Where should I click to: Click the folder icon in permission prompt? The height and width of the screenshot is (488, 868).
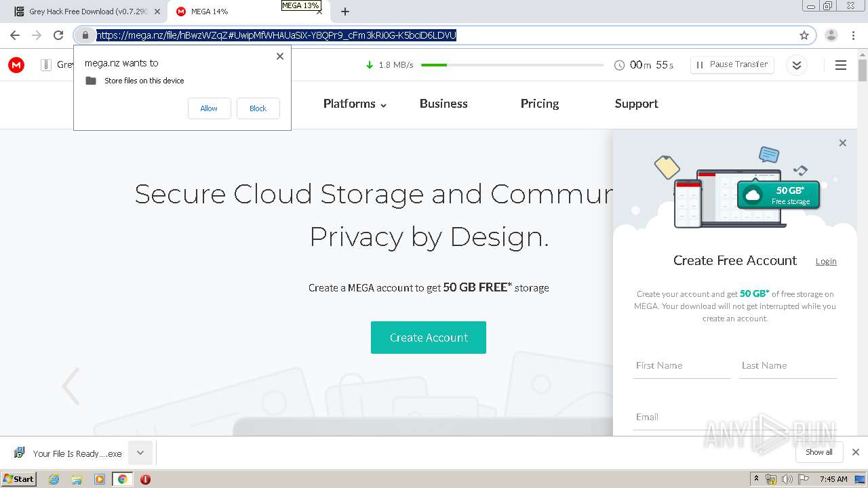tap(91, 81)
